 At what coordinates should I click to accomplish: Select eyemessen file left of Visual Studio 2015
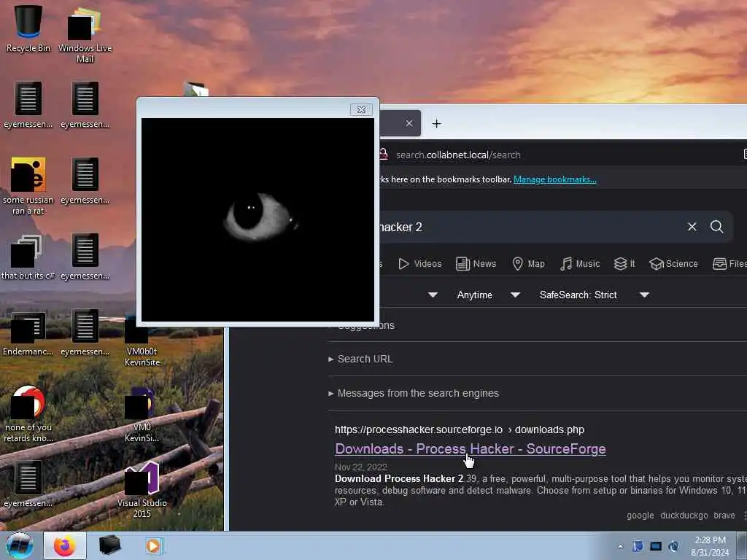tap(28, 484)
